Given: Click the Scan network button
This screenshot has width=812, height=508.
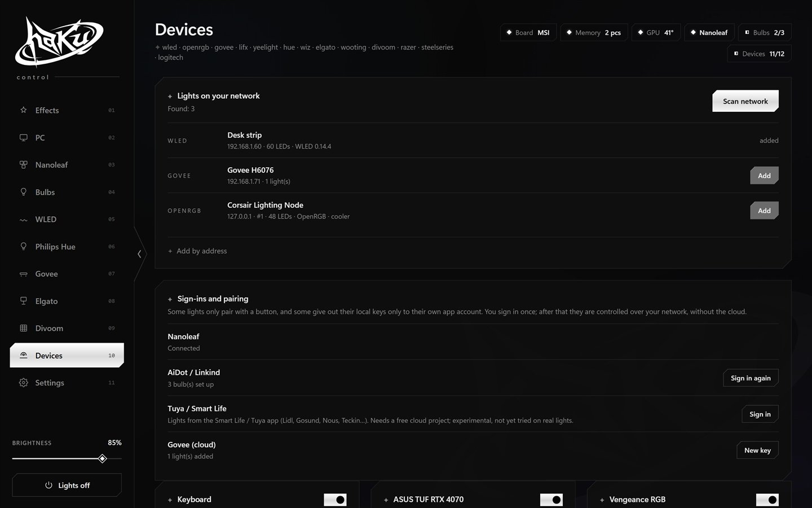Looking at the screenshot, I should [x=745, y=101].
